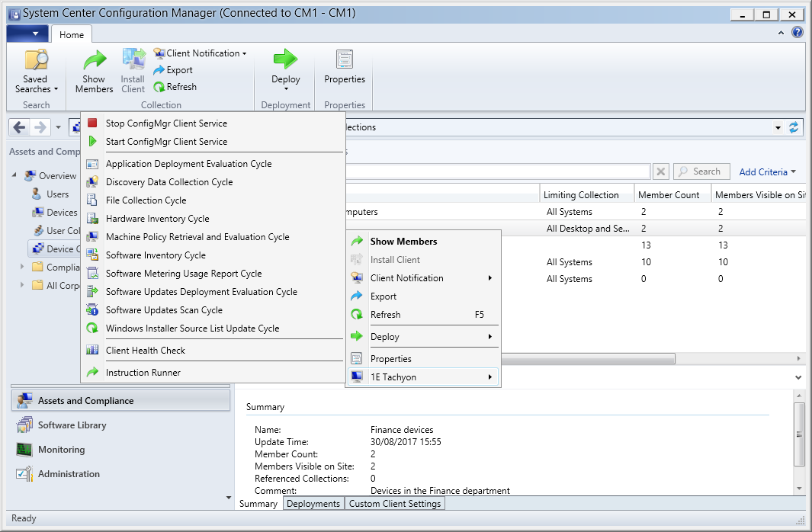Screen dimensions: 812x532
Task: Click the back navigation arrow
Action: click(20, 127)
